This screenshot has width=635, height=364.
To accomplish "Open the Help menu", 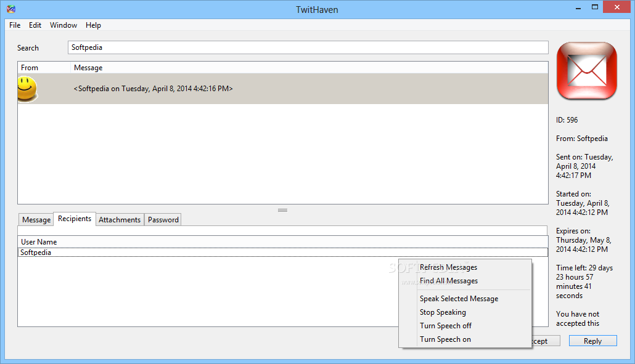I will (x=93, y=25).
